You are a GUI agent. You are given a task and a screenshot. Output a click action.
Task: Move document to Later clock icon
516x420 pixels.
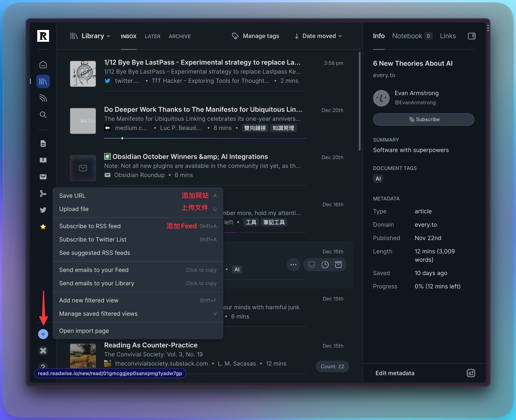pyautogui.click(x=325, y=265)
